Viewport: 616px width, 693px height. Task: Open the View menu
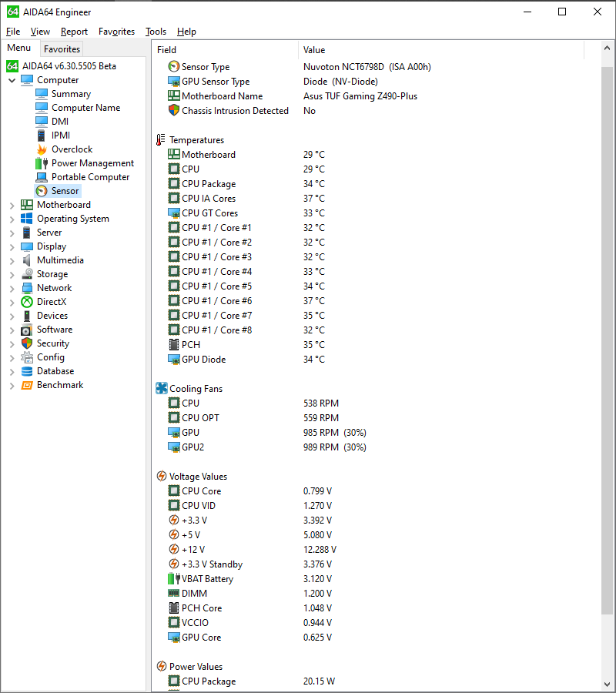pyautogui.click(x=40, y=32)
